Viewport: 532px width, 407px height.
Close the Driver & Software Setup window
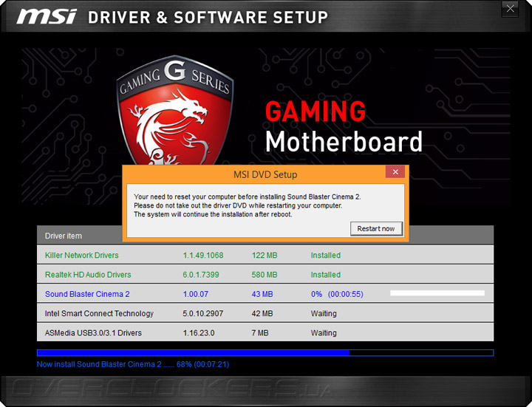[x=510, y=9]
